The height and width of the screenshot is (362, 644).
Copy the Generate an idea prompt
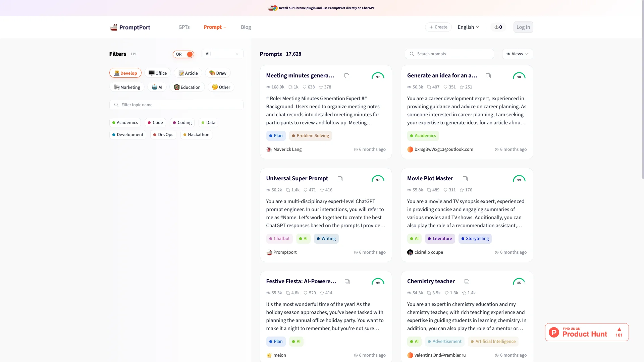click(488, 76)
